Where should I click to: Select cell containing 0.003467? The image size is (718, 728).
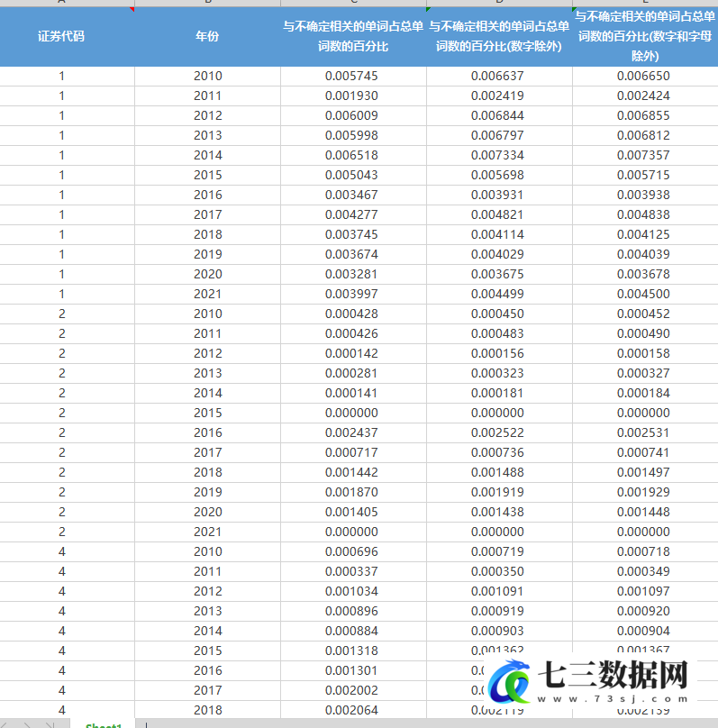tap(353, 195)
